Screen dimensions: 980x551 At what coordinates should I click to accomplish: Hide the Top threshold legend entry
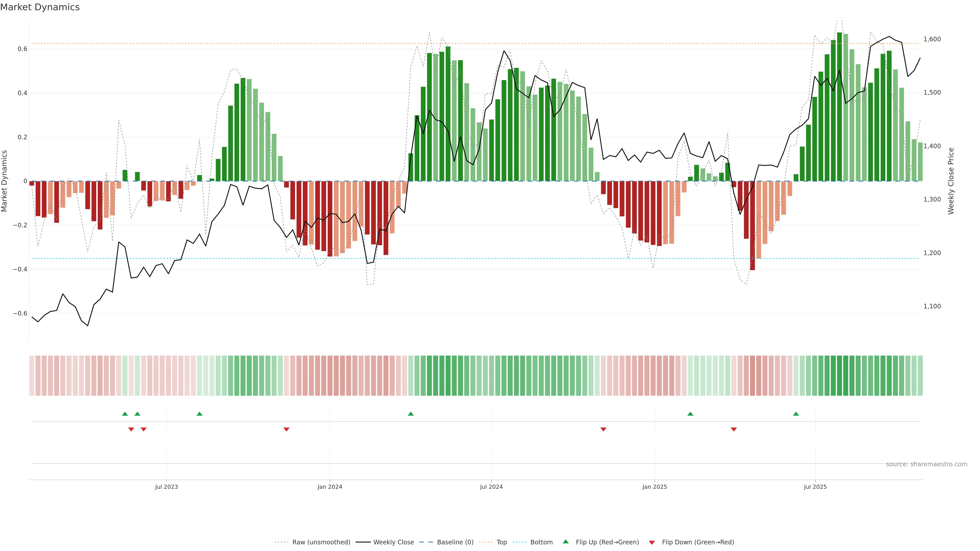501,542
